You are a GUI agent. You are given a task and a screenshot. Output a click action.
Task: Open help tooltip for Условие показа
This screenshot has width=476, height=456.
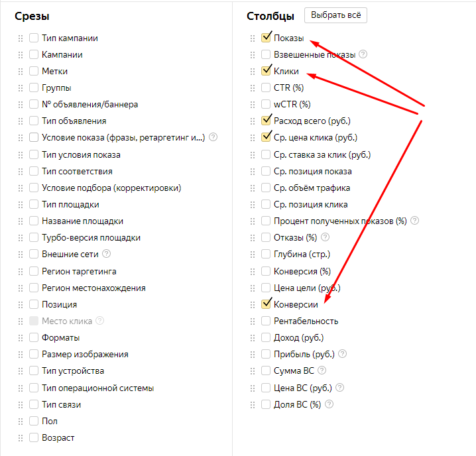point(213,137)
